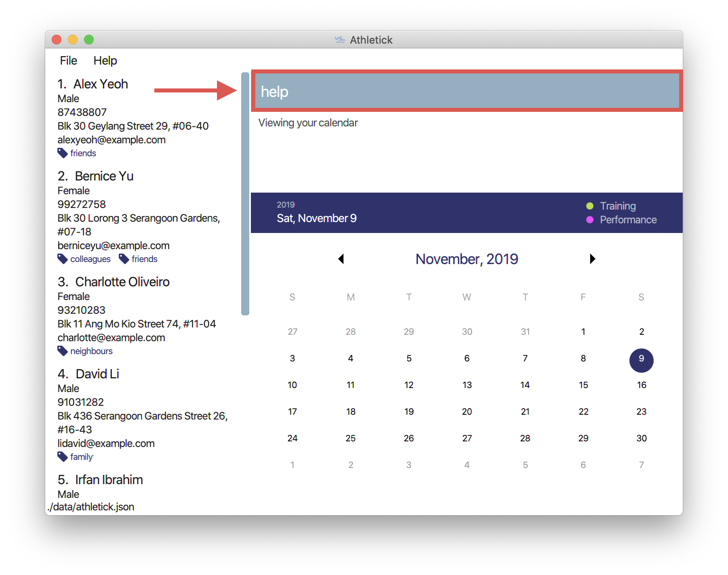Image resolution: width=728 pixels, height=575 pixels.
Task: Click the friends tag icon under Alex Yeoh
Action: [x=62, y=153]
